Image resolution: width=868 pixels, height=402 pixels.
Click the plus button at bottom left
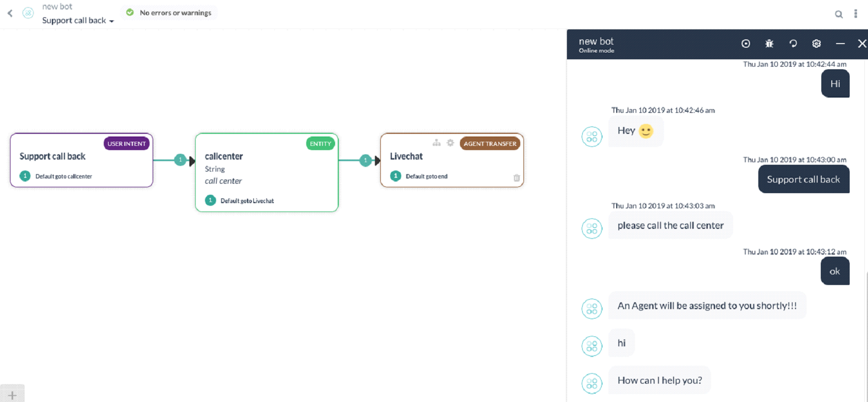12,395
